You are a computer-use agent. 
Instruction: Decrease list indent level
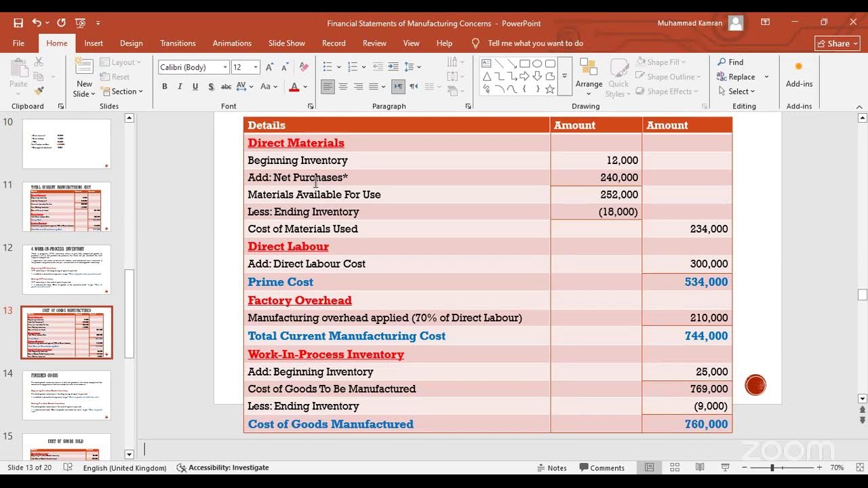tap(377, 66)
